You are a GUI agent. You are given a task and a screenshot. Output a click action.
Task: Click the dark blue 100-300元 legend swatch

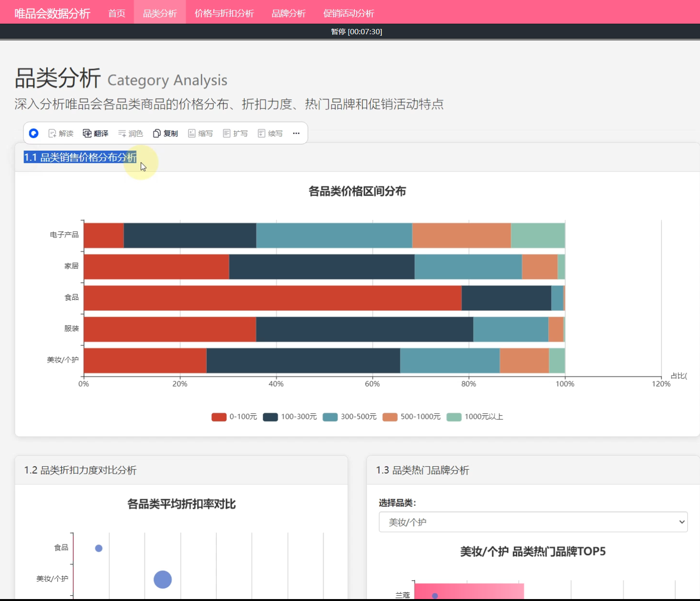[x=270, y=417]
